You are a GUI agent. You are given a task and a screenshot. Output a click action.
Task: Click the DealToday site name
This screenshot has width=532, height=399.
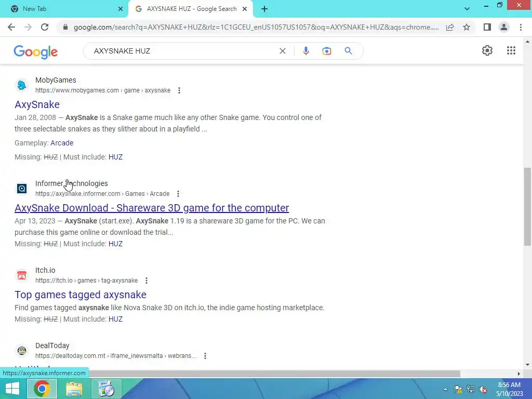pyautogui.click(x=52, y=345)
